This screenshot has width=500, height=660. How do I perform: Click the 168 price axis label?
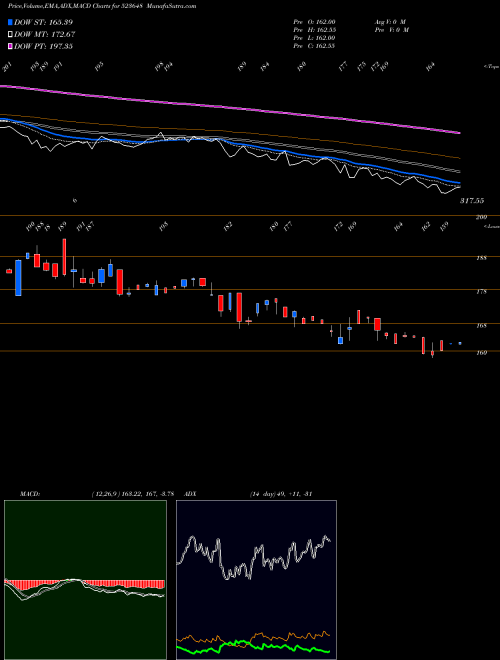[481, 325]
